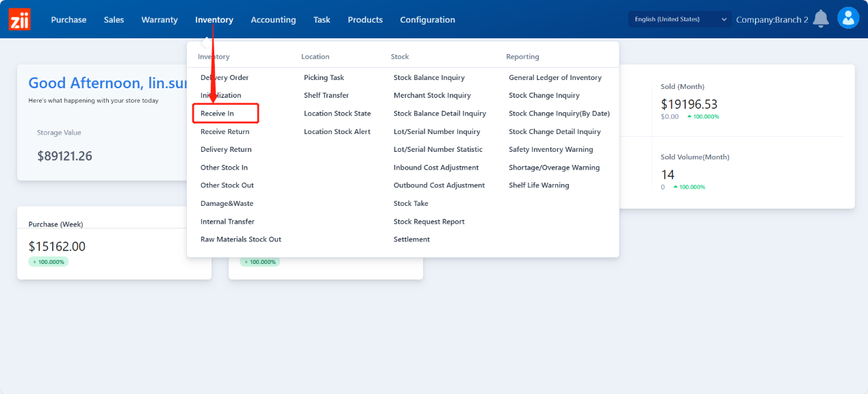The width and height of the screenshot is (868, 394).
Task: Open Delivery Return menu entry
Action: 226,150
